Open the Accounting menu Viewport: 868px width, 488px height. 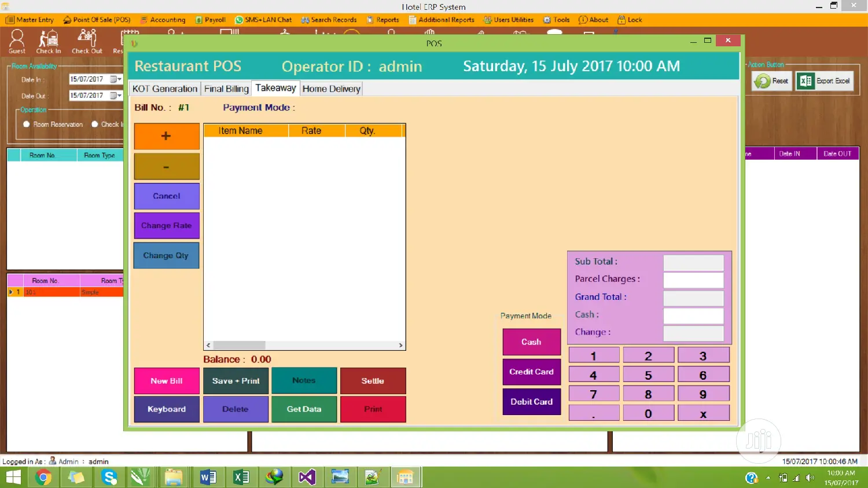(x=163, y=20)
